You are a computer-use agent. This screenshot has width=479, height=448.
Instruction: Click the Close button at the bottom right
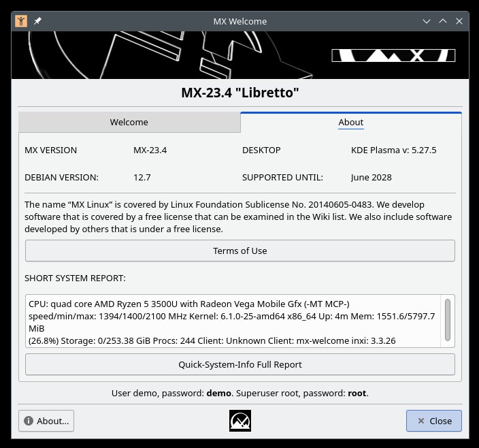click(434, 421)
